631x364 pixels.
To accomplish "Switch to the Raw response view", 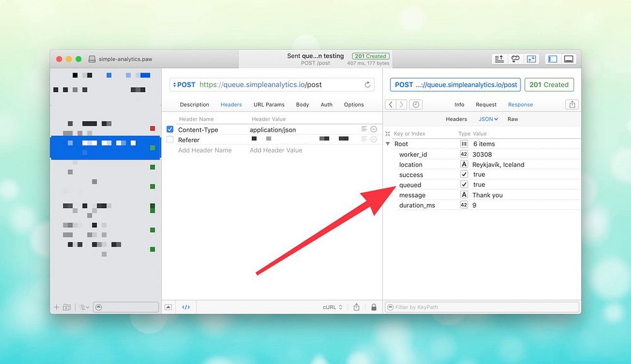I will pos(512,119).
